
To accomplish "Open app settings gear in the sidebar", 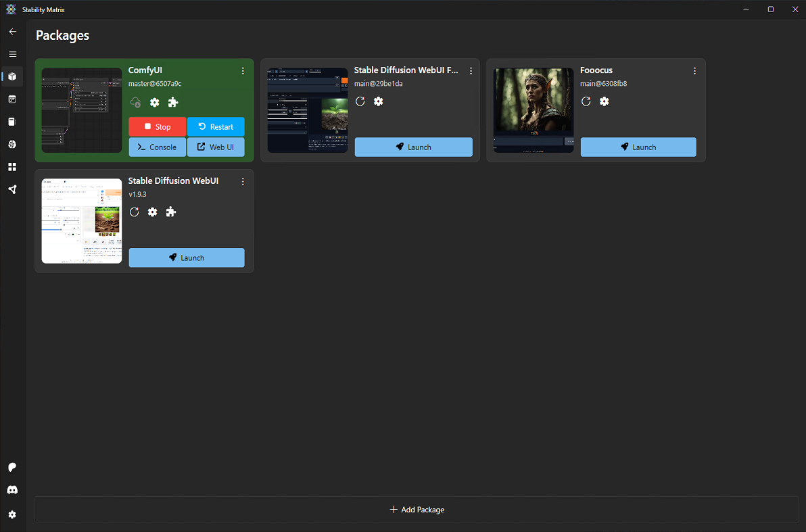I will coord(12,514).
